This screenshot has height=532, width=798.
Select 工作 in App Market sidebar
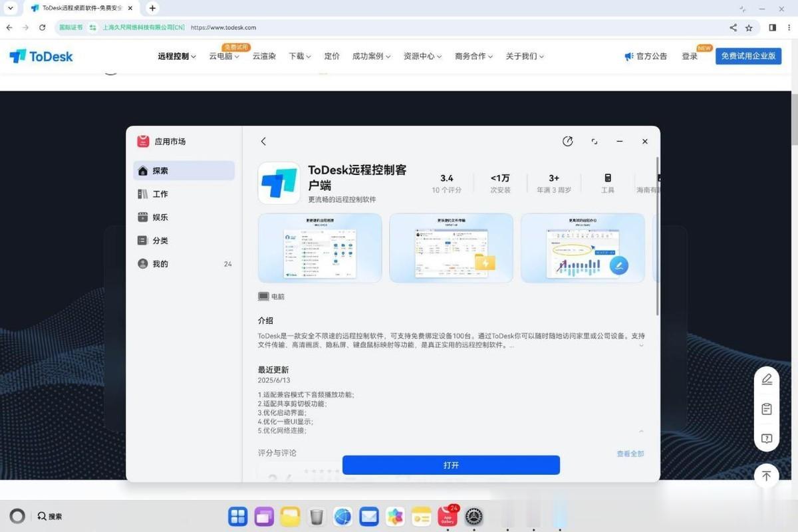[184, 194]
